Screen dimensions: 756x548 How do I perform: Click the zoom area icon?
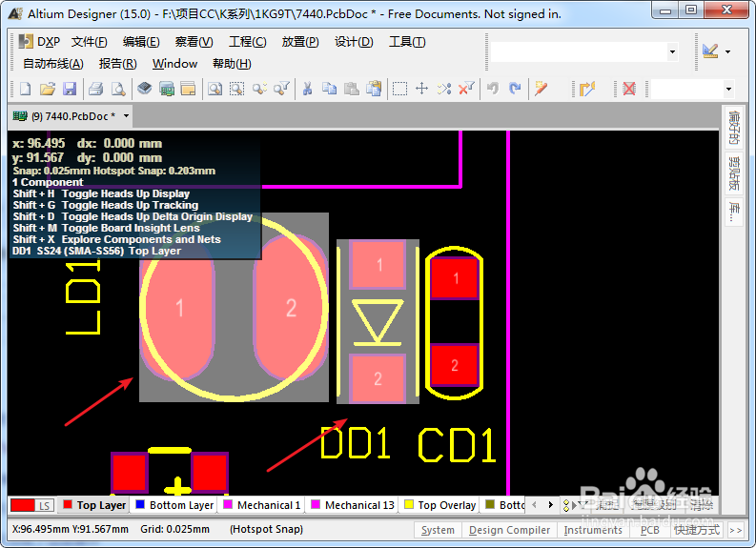(x=236, y=89)
